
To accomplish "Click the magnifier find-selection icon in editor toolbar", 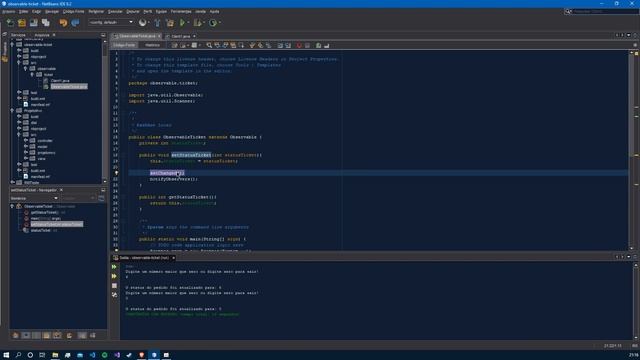I will tap(209, 45).
